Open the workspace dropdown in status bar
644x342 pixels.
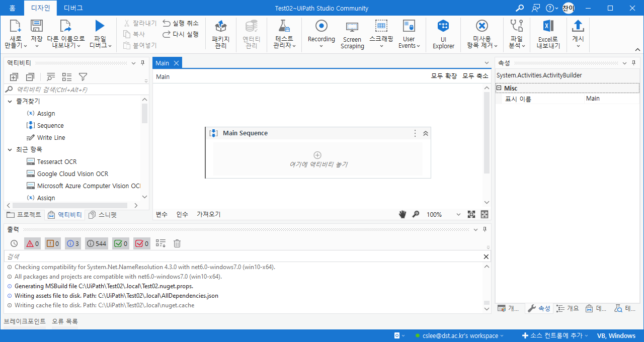tap(502, 336)
